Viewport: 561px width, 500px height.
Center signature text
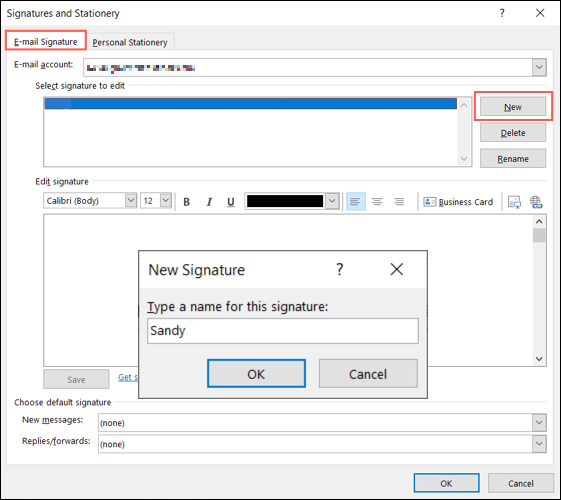(x=377, y=202)
